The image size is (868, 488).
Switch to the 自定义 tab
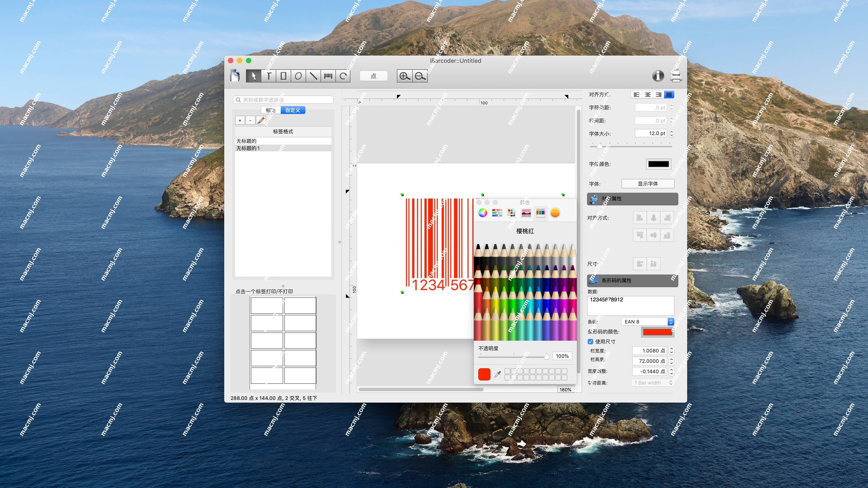pyautogui.click(x=293, y=110)
